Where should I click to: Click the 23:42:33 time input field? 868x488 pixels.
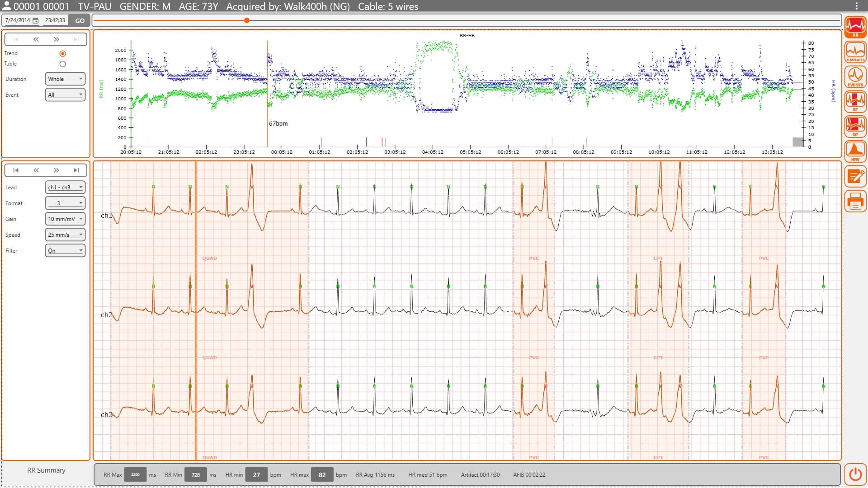pyautogui.click(x=55, y=20)
